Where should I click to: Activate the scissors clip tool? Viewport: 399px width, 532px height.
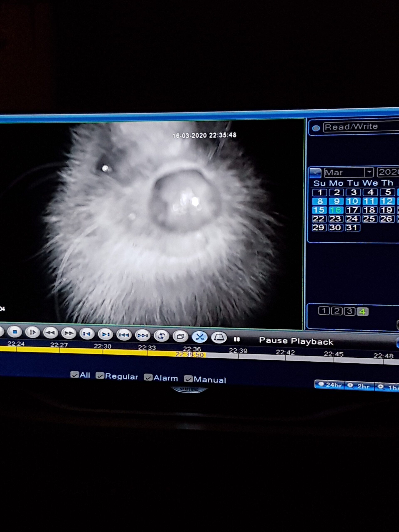coord(200,337)
